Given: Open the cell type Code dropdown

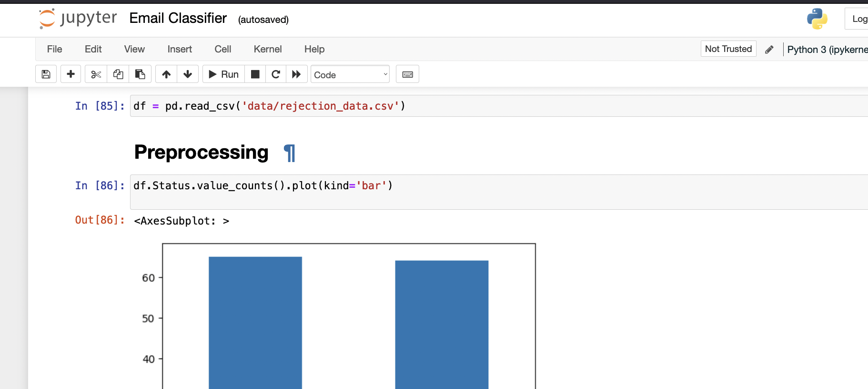Looking at the screenshot, I should click(x=350, y=74).
